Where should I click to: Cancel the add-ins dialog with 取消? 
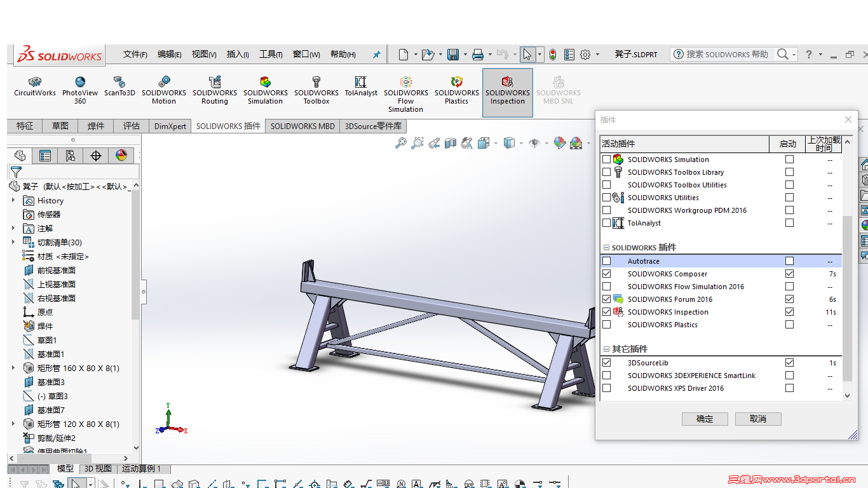coord(758,419)
